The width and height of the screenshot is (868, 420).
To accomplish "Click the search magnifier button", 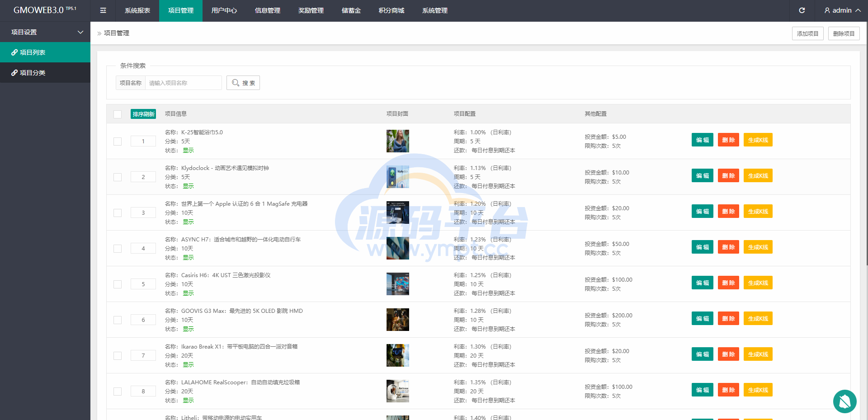I will 243,83.
